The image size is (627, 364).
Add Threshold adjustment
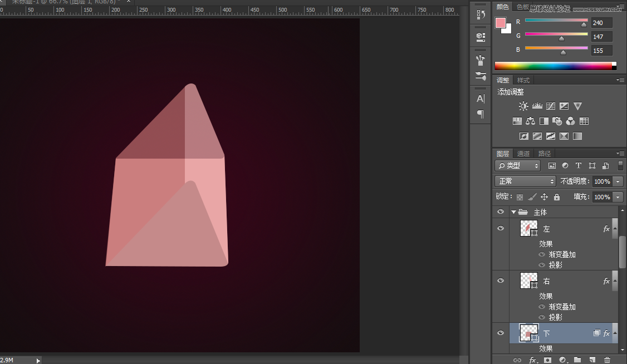(x=551, y=136)
